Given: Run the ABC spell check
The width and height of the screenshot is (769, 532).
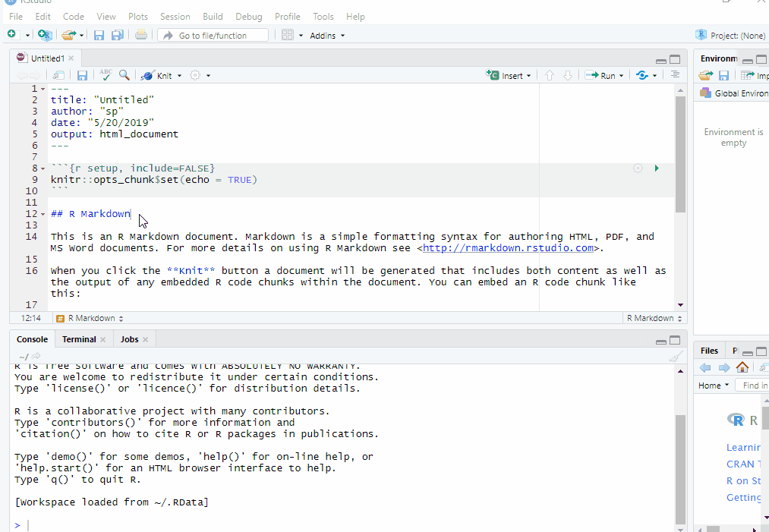Looking at the screenshot, I should [106, 74].
